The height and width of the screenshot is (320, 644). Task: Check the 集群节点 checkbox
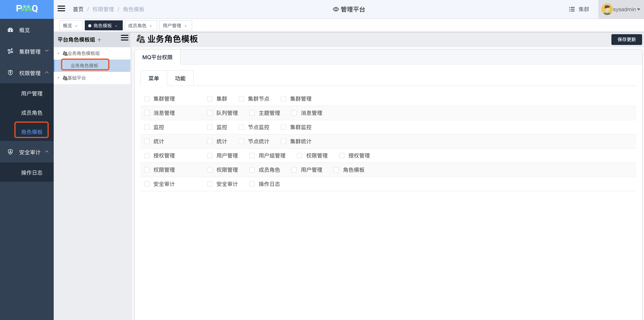tap(241, 99)
